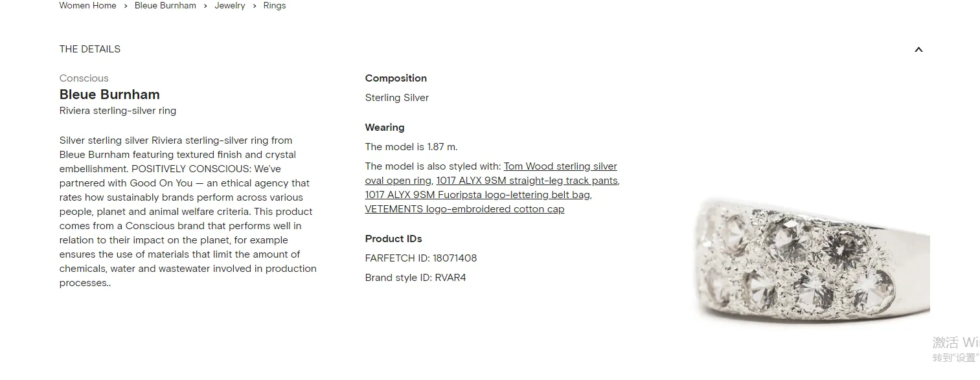The image size is (980, 380).
Task: Open Bleue Burnham breadcrumb link
Action: point(165,6)
